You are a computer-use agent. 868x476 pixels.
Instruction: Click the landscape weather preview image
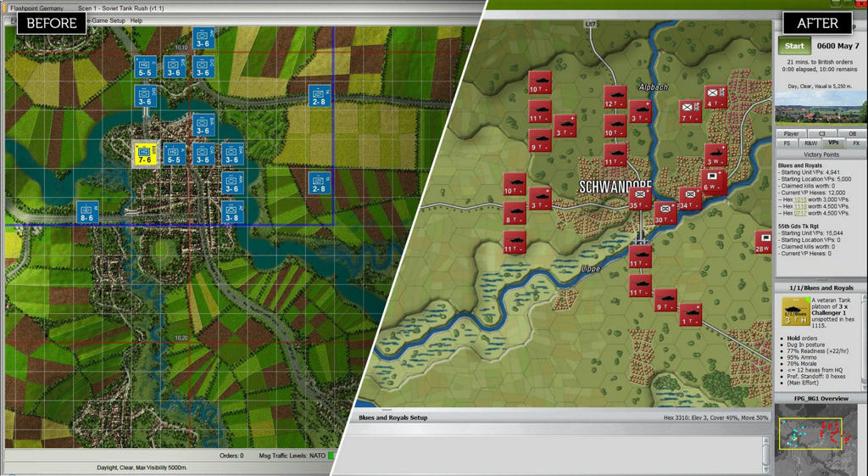(821, 108)
